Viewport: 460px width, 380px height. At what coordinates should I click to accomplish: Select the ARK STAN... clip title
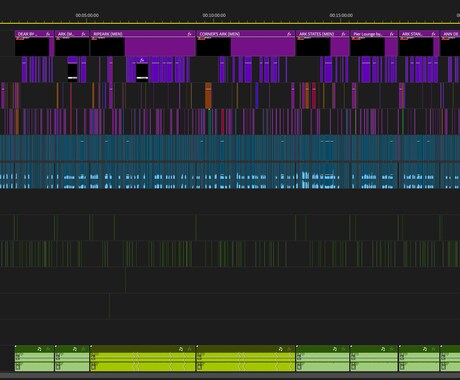tap(412, 34)
